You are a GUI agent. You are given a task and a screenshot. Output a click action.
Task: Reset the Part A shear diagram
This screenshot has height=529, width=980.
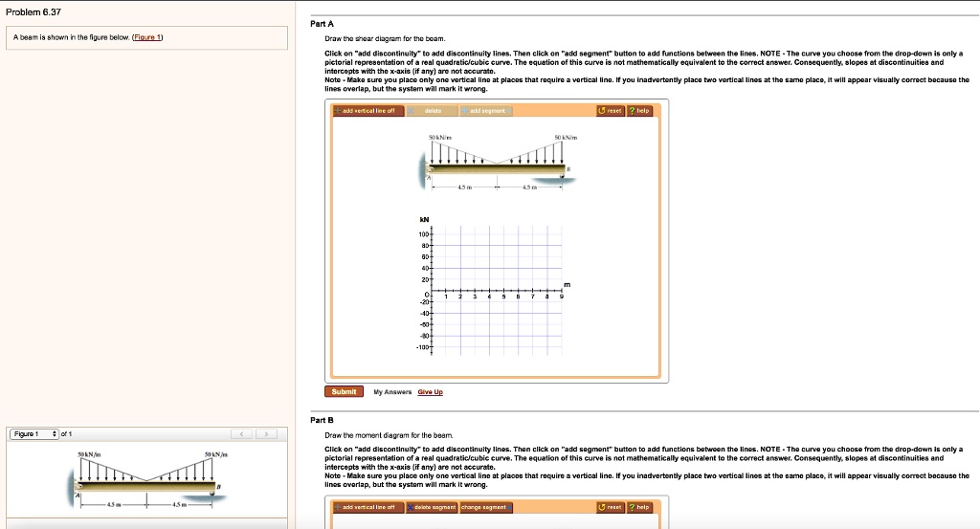[x=611, y=111]
